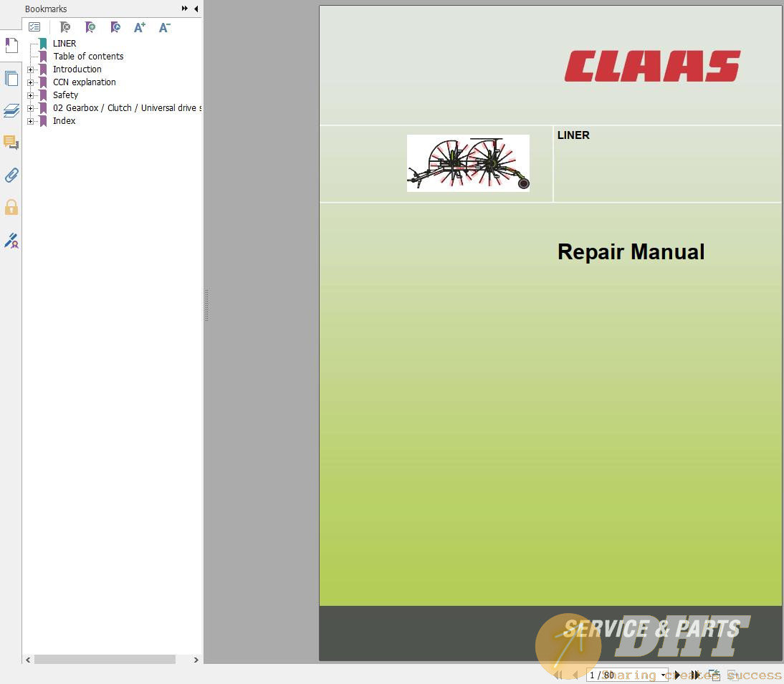Image resolution: width=784 pixels, height=684 pixels.
Task: Select the CCN explanation bookmark text
Action: click(x=84, y=82)
